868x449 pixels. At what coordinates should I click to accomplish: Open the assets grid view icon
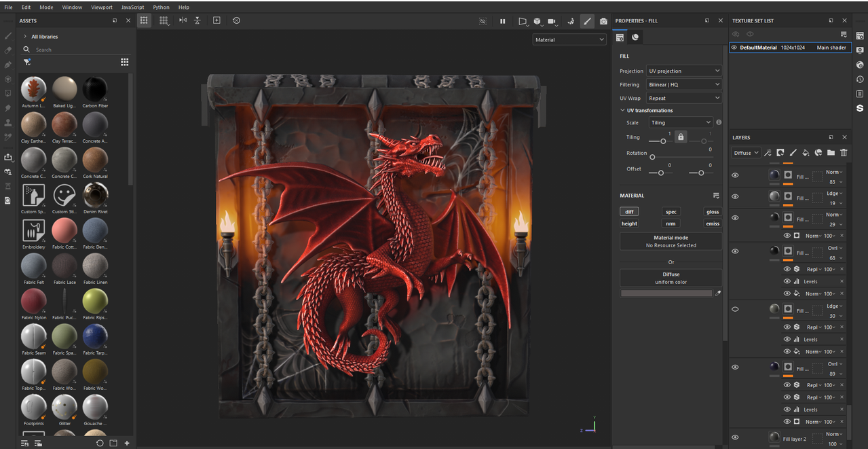click(124, 62)
